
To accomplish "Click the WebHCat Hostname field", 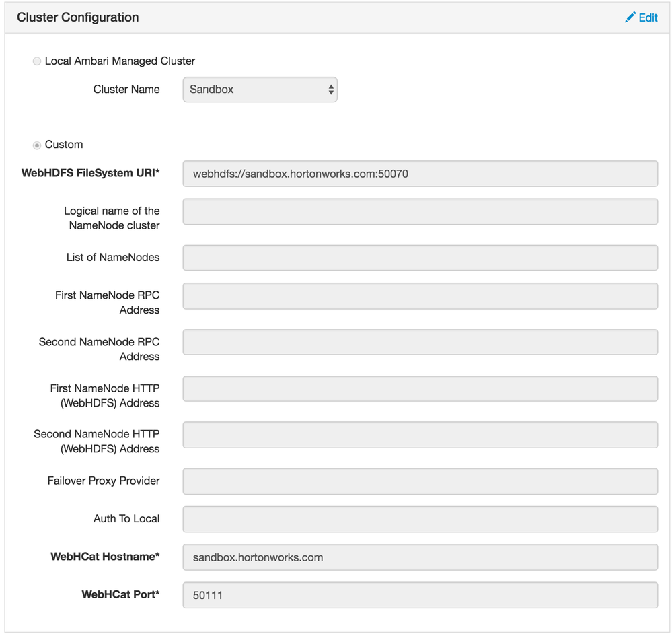I will click(x=420, y=557).
